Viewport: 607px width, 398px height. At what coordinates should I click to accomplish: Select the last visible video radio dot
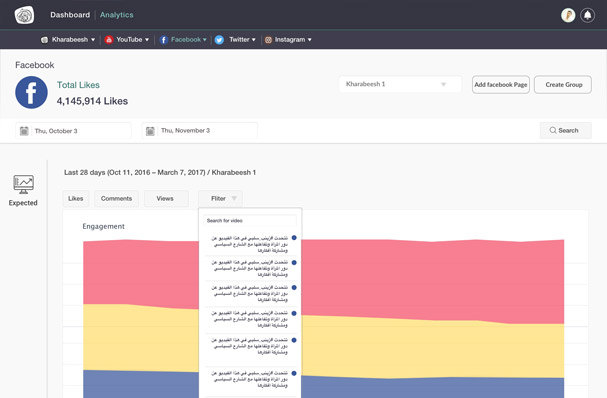(x=294, y=373)
